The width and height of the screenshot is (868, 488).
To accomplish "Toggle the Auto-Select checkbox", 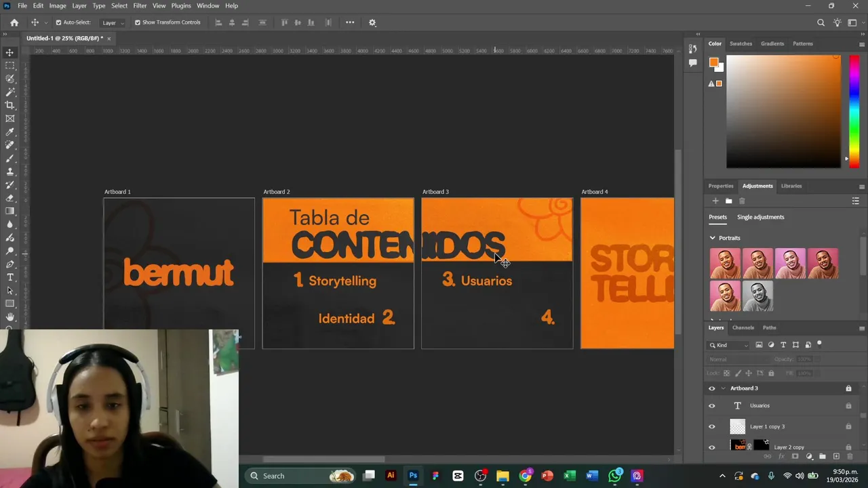I will [58, 22].
